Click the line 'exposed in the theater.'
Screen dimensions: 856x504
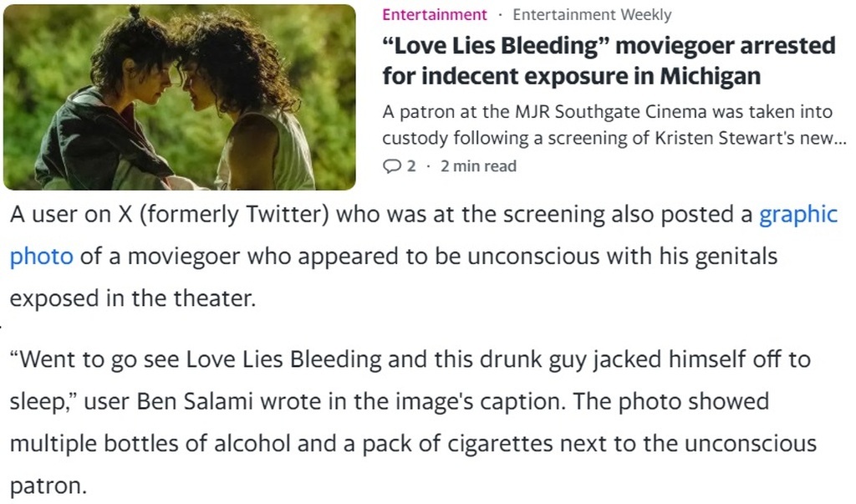pos(133,298)
